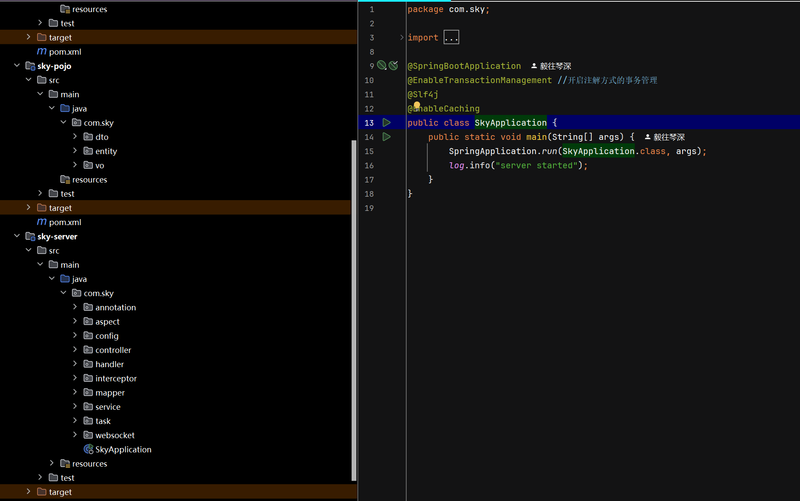Expand the dto package
Image resolution: width=800 pixels, height=501 pixels.
pyautogui.click(x=75, y=136)
